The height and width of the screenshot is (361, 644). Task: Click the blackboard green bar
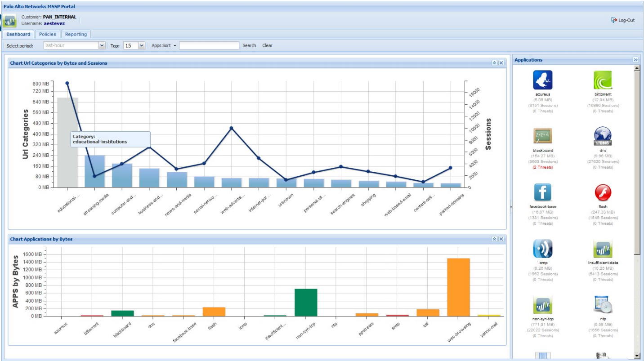(123, 313)
